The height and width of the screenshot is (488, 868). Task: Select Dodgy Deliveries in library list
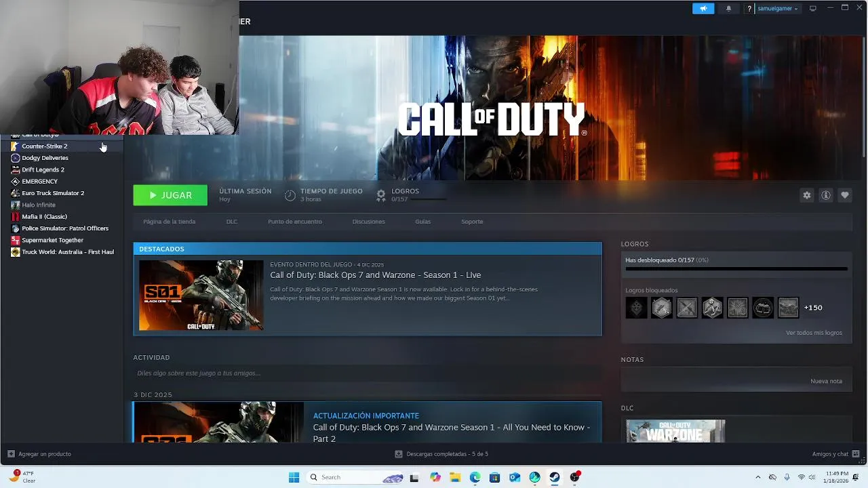(62, 158)
